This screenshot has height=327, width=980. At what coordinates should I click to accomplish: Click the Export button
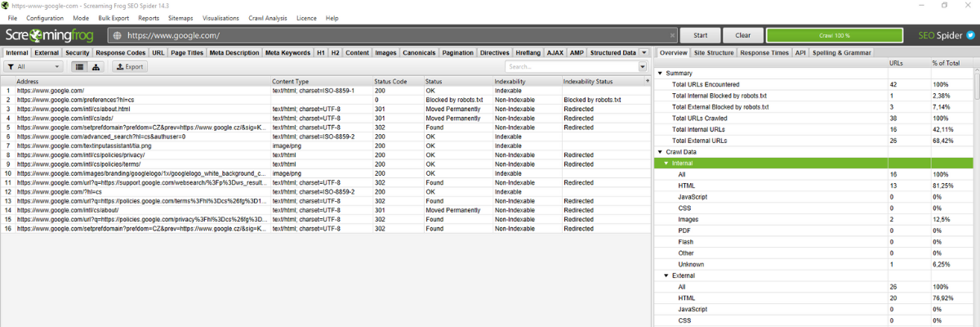[x=129, y=67]
